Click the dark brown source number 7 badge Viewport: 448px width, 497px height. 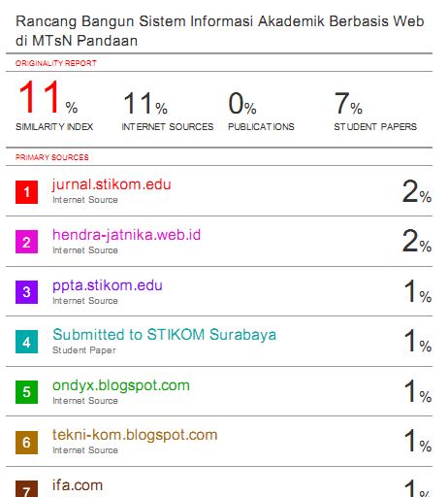pos(26,489)
